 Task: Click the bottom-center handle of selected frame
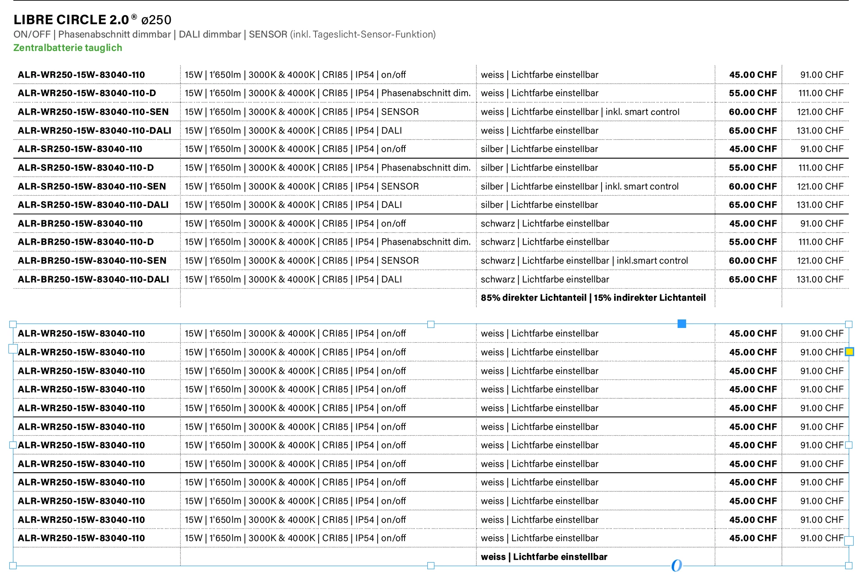(x=431, y=566)
